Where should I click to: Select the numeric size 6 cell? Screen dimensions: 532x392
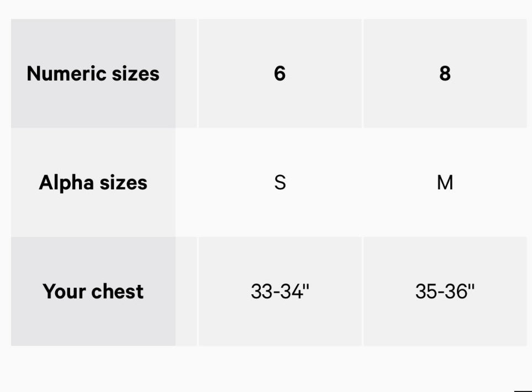tap(280, 73)
